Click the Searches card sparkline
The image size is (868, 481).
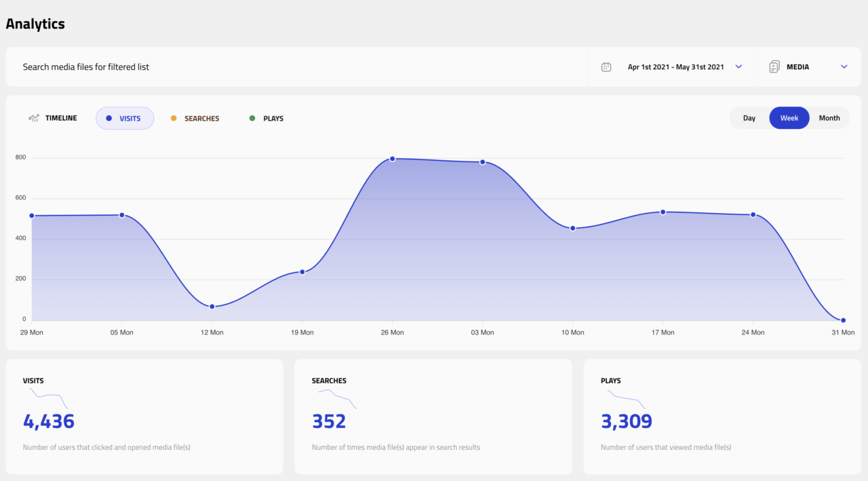point(336,398)
